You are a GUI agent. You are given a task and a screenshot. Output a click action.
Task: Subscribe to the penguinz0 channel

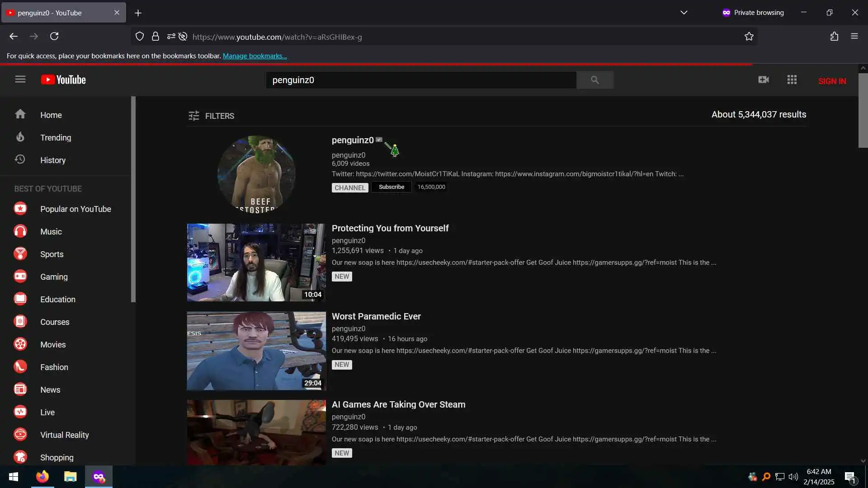(391, 187)
